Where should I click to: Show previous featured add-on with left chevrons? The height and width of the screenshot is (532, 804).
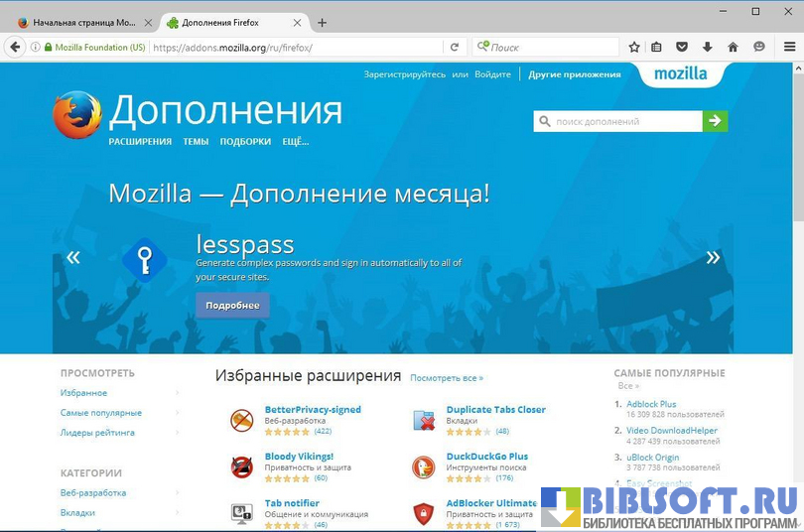point(73,257)
